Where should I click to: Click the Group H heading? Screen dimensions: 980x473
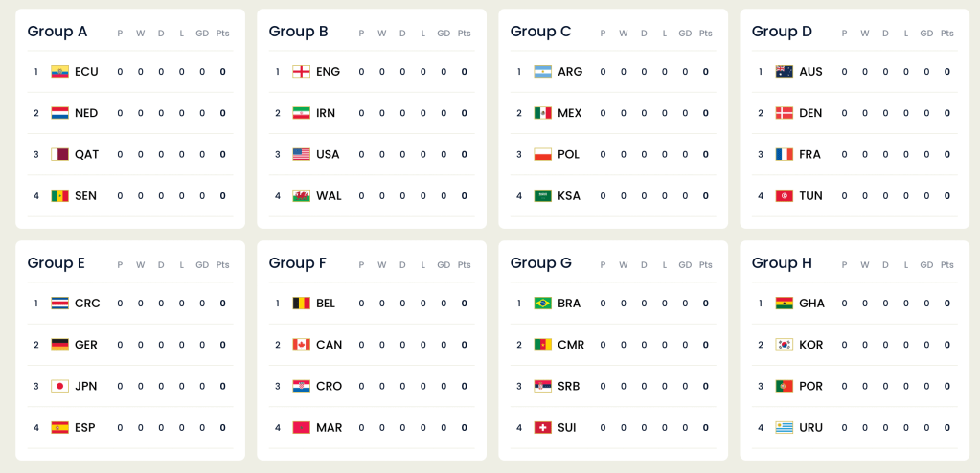pyautogui.click(x=782, y=263)
